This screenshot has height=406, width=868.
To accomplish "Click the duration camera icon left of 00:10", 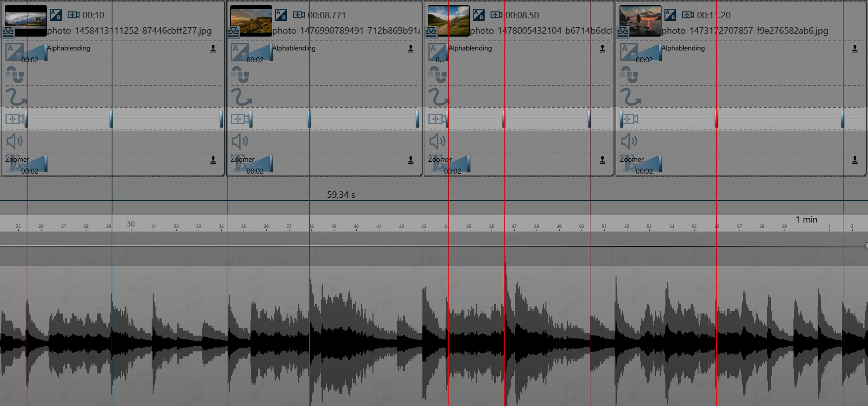I will pyautogui.click(x=74, y=15).
